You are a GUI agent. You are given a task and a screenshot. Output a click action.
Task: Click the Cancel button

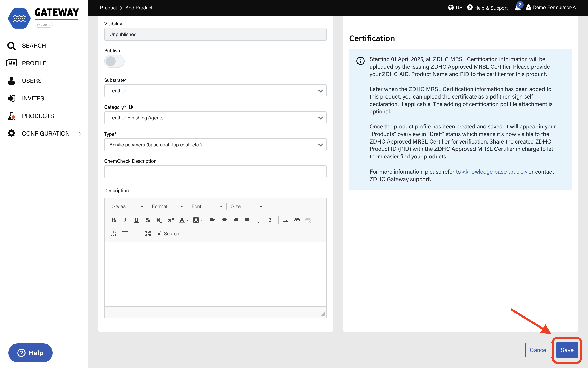click(x=538, y=350)
